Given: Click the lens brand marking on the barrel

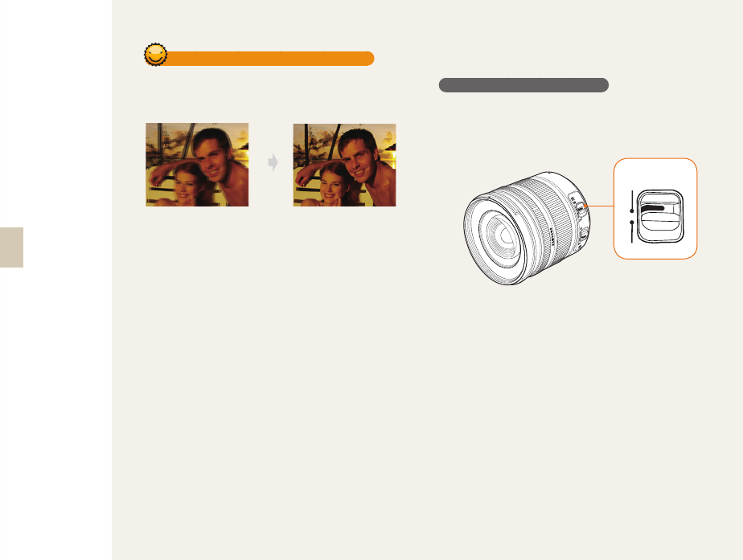Looking at the screenshot, I should click(x=552, y=235).
